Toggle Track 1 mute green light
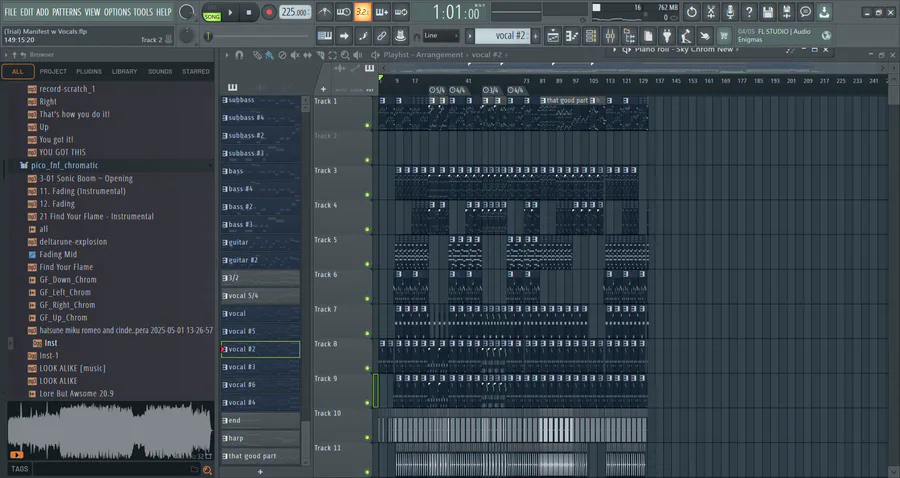 367,125
